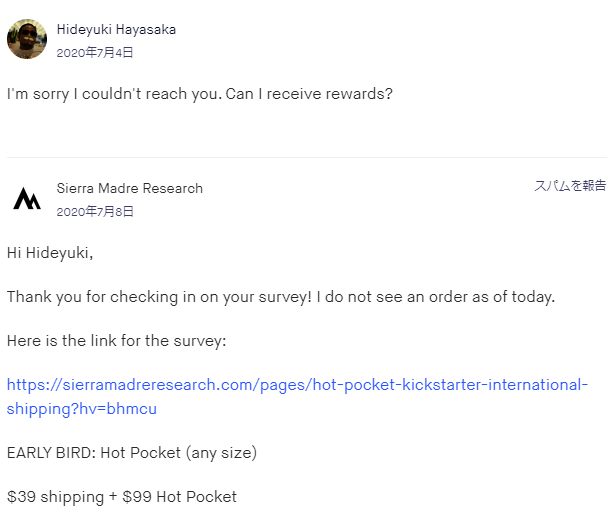Click the 'shipping?hv=bhmcu' link portion
613x519 pixels.
(x=82, y=409)
